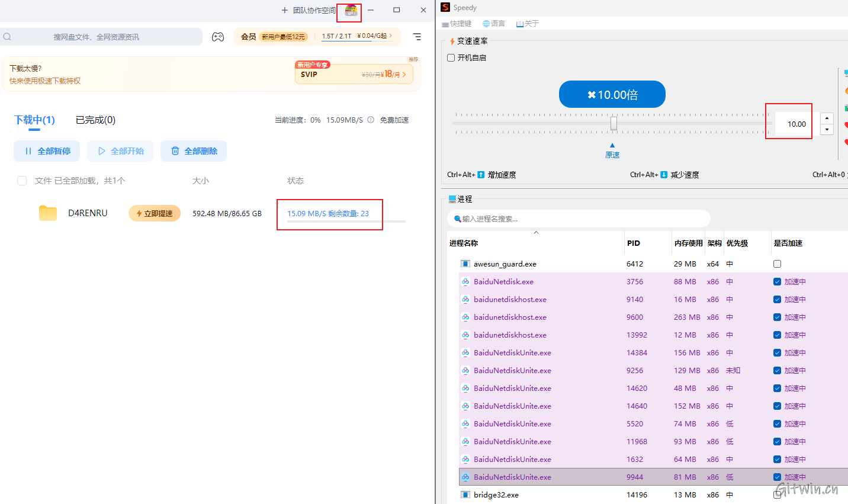The image size is (848, 504).
Task: Uncheck acceleration for BaiduNetdiskUnite.exe PID 9256
Action: [x=777, y=371]
